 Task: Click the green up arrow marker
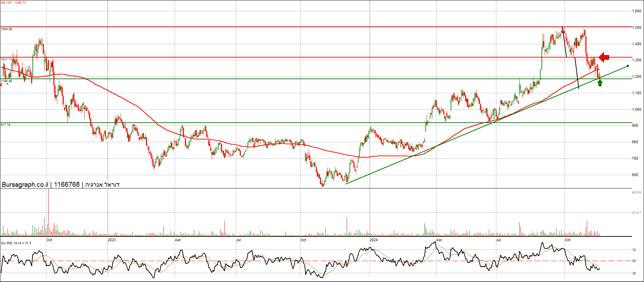point(600,83)
